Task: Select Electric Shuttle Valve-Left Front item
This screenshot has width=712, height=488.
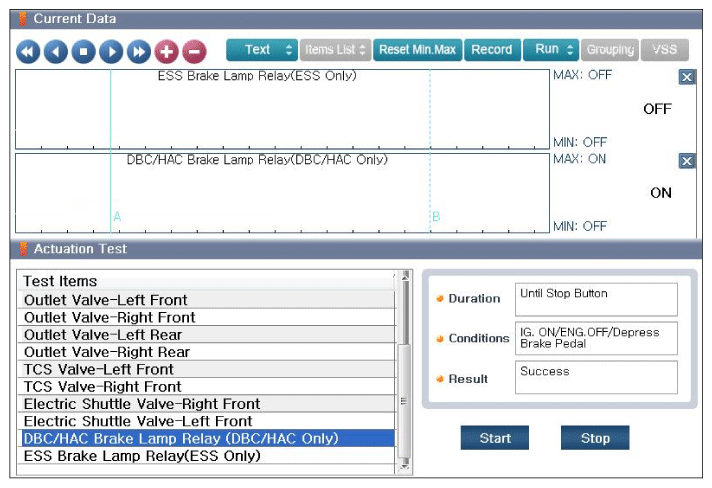Action: click(x=207, y=421)
